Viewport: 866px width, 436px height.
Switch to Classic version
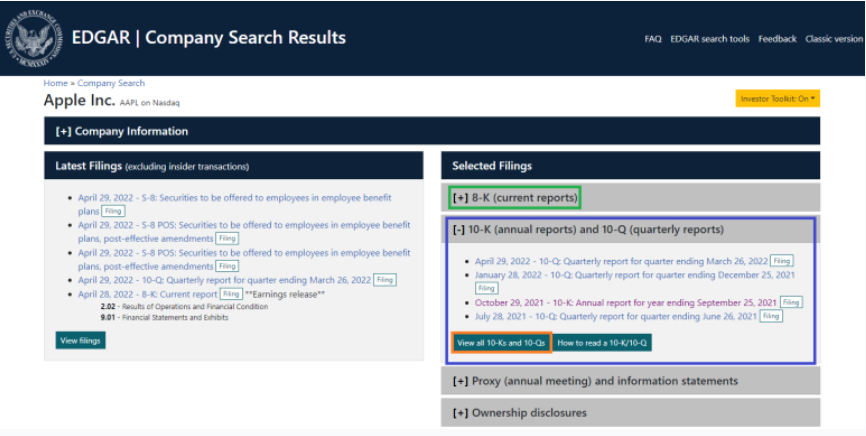[x=834, y=39]
